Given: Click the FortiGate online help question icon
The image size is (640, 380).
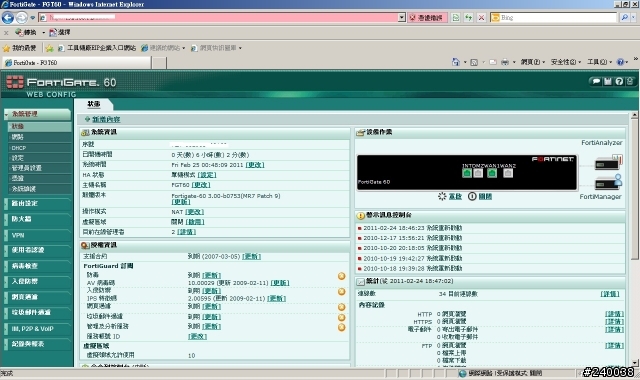Looking at the screenshot, I should click(619, 82).
